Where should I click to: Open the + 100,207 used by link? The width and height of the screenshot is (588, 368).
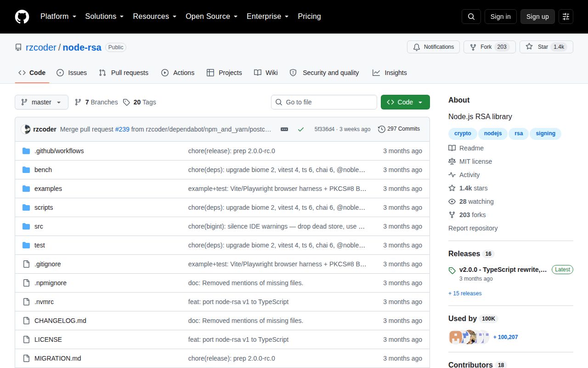505,337
